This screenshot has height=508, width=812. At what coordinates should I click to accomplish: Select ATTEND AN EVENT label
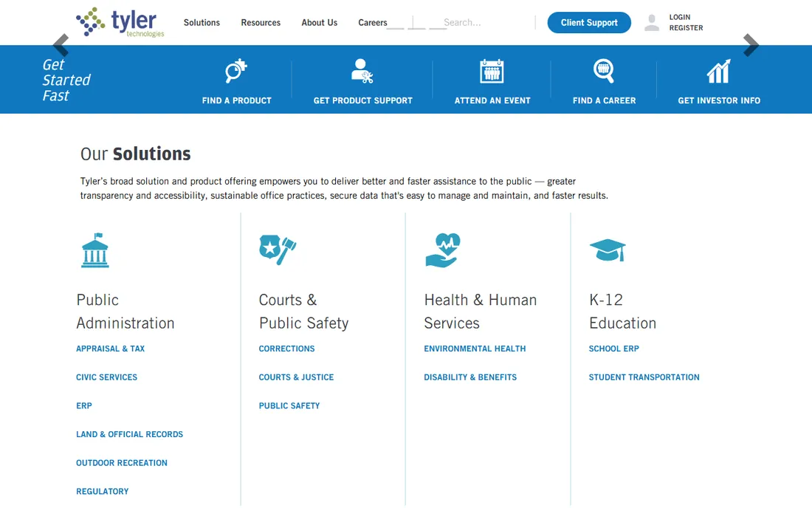coord(492,100)
